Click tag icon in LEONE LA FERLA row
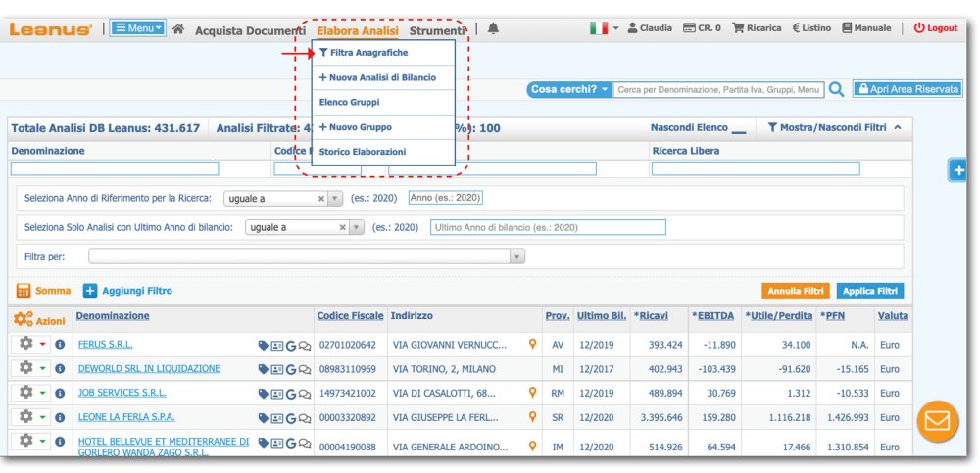This screenshot has width=980, height=473. [x=263, y=417]
